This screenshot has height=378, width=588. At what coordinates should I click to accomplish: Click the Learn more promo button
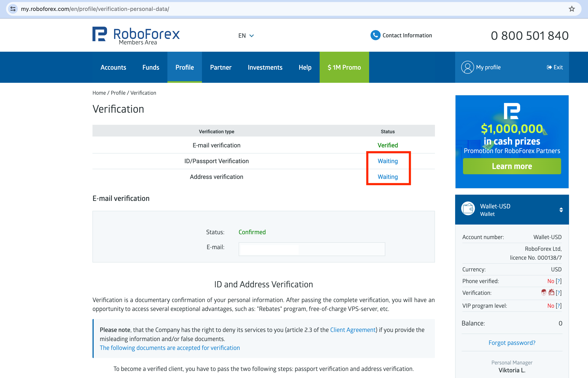[512, 166]
